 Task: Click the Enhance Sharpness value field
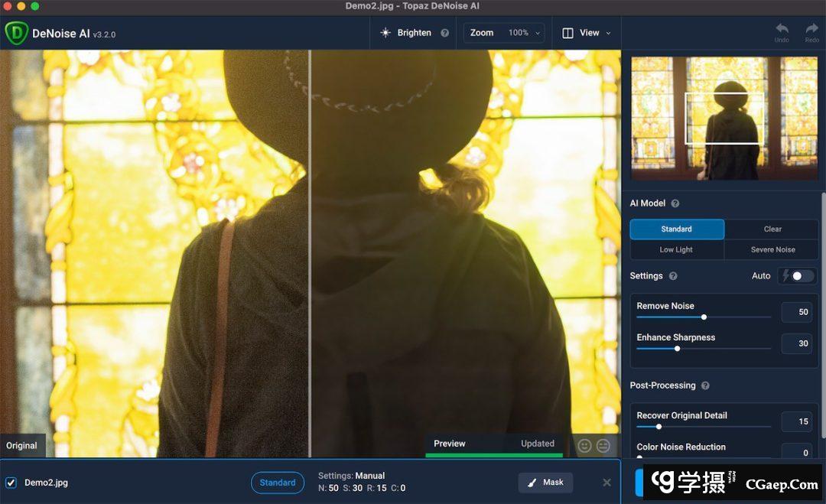click(x=797, y=343)
